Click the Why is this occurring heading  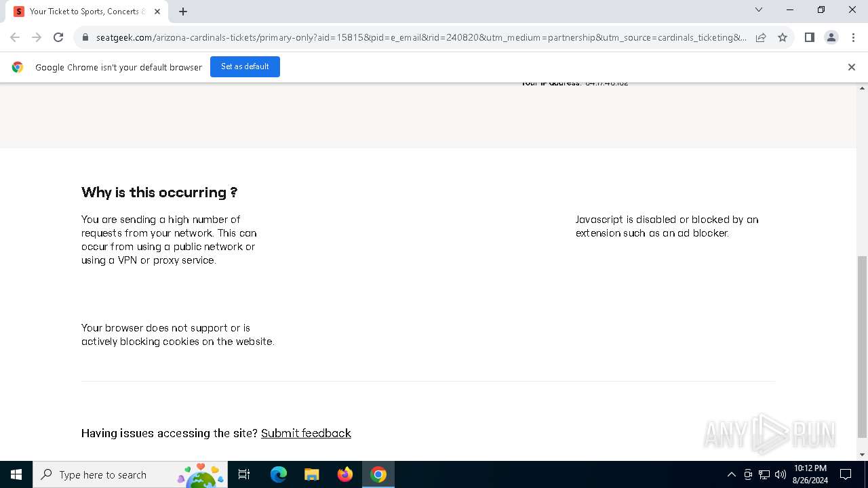159,192
